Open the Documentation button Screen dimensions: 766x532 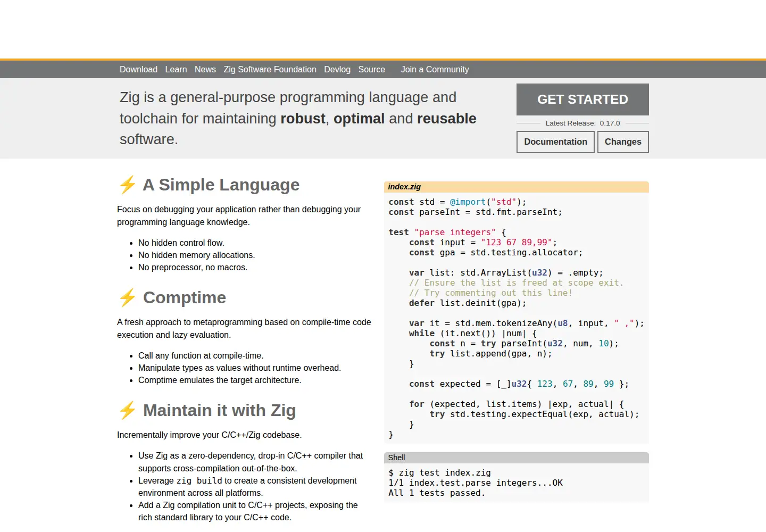pos(555,142)
